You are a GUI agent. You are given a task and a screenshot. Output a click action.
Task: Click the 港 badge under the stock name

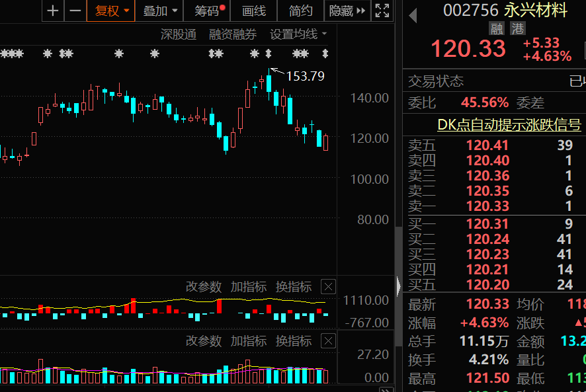tap(517, 29)
